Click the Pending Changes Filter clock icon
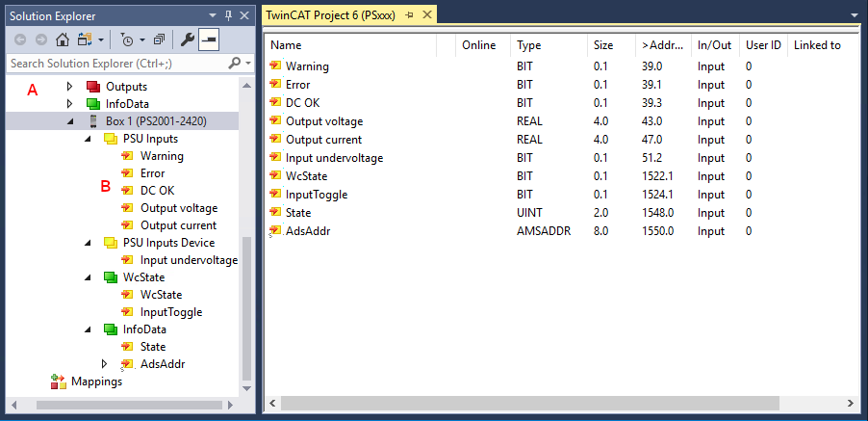The height and width of the screenshot is (421, 868). tap(127, 39)
